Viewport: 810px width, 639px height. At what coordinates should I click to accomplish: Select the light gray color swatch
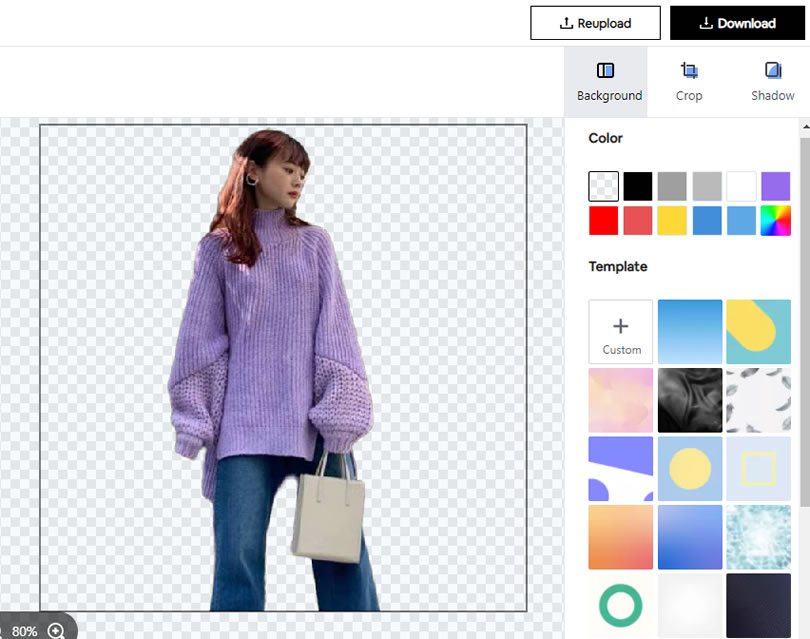707,186
